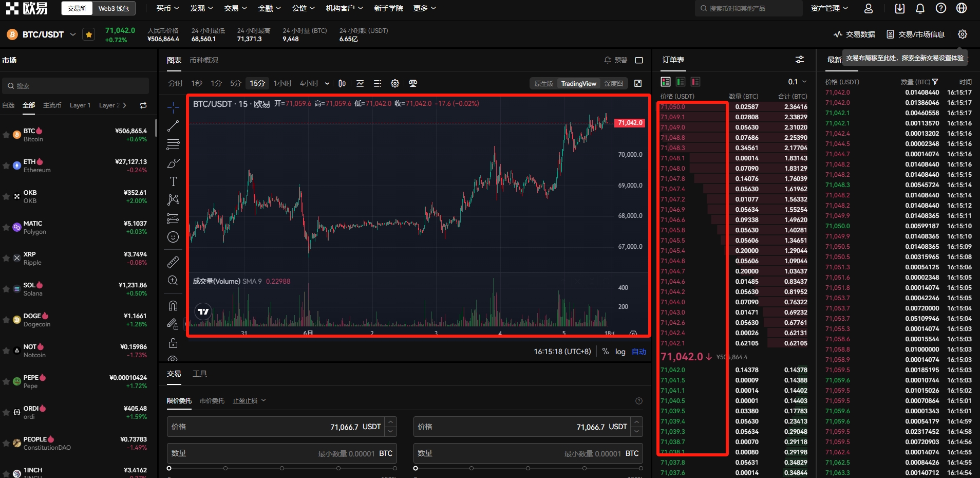Show combined buy and sell order book view
This screenshot has height=478, width=980.
point(666,82)
